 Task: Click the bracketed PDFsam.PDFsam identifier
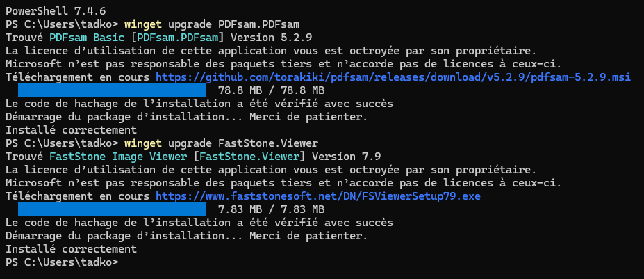pos(177,38)
